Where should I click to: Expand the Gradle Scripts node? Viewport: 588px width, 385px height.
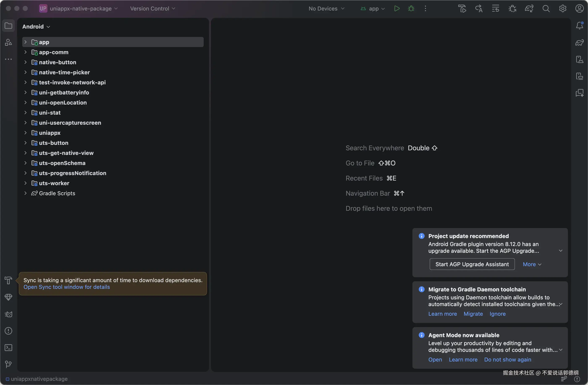click(25, 193)
